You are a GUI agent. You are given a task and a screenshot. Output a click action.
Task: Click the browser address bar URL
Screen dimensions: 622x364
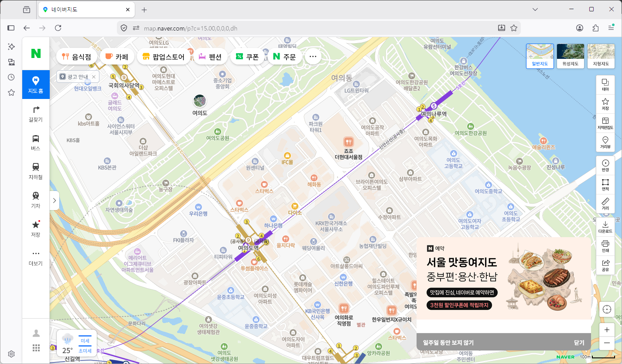pos(191,28)
